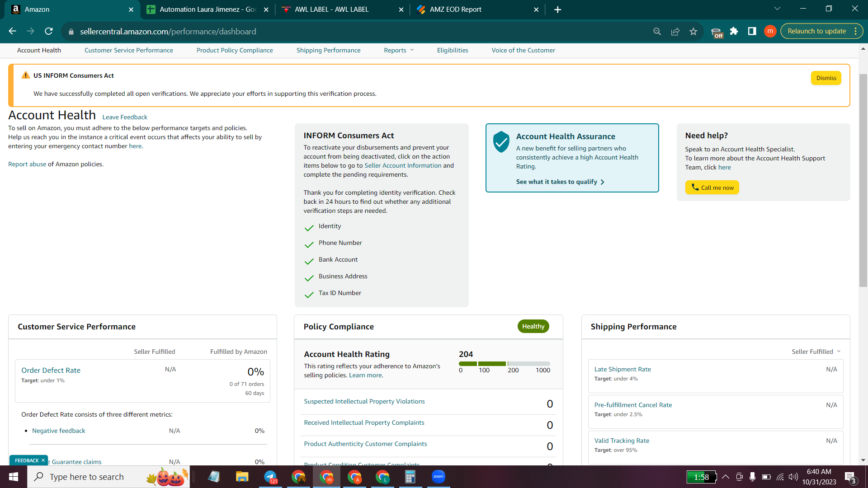The width and height of the screenshot is (868, 488).
Task: Open File Explorer from the taskbar
Action: [242, 477]
